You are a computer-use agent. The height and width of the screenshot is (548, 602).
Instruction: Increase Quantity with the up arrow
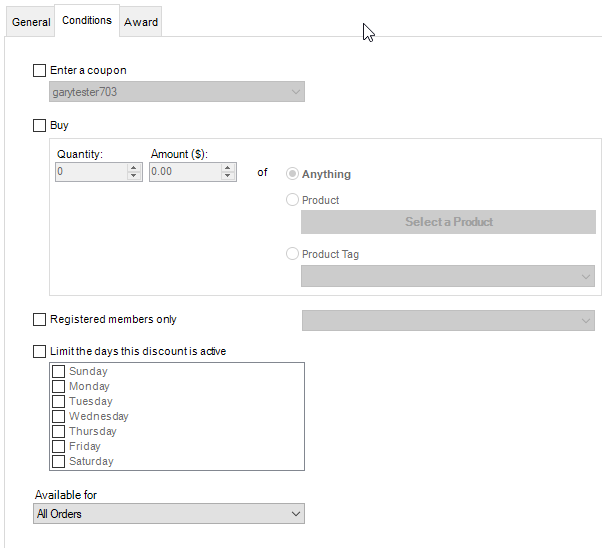(x=134, y=168)
